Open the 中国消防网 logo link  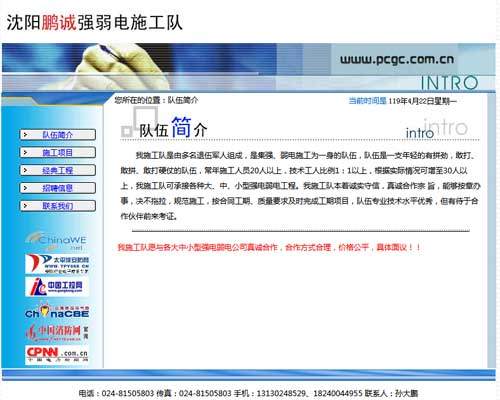(57, 332)
